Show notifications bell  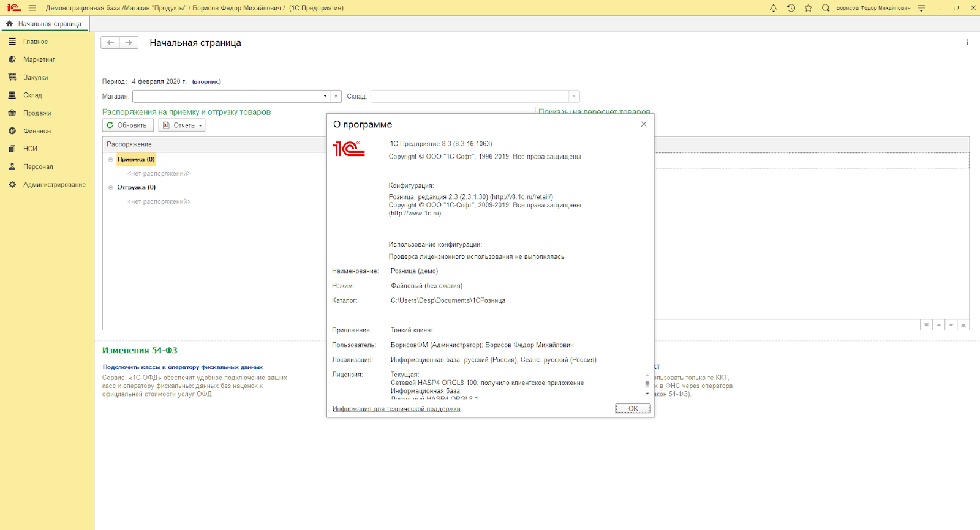tap(774, 8)
